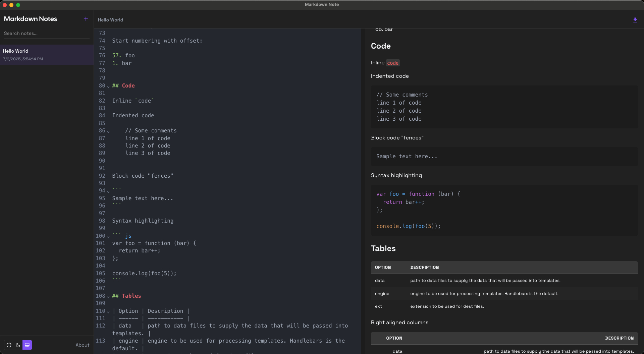Collapse the fold at line 108
This screenshot has height=354, width=644.
pos(108,297)
